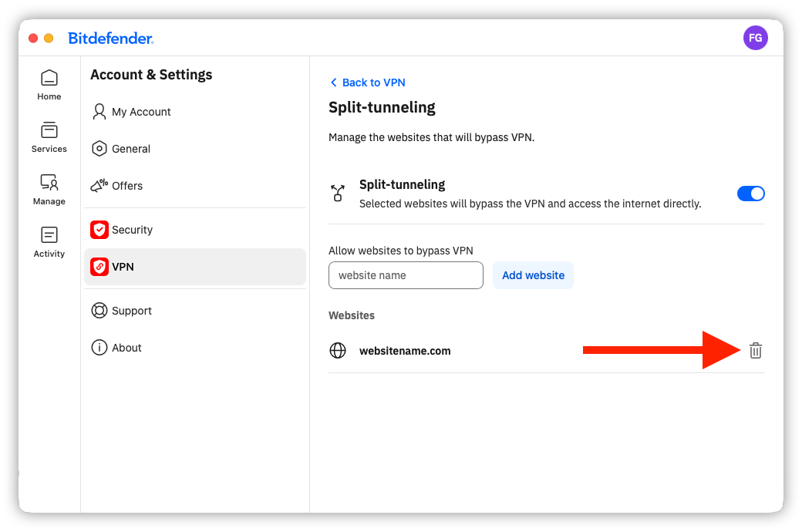Screen dimensions: 802x532
Task: Click the Split-tunneling page heading
Action: [382, 107]
